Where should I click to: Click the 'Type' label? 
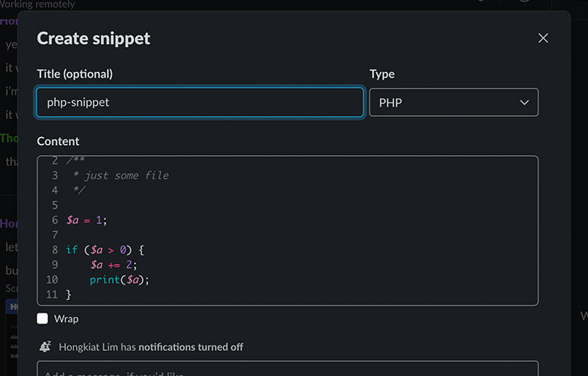click(382, 74)
